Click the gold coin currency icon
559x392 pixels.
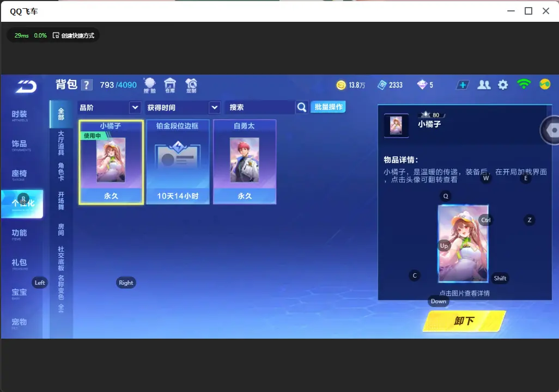point(341,85)
